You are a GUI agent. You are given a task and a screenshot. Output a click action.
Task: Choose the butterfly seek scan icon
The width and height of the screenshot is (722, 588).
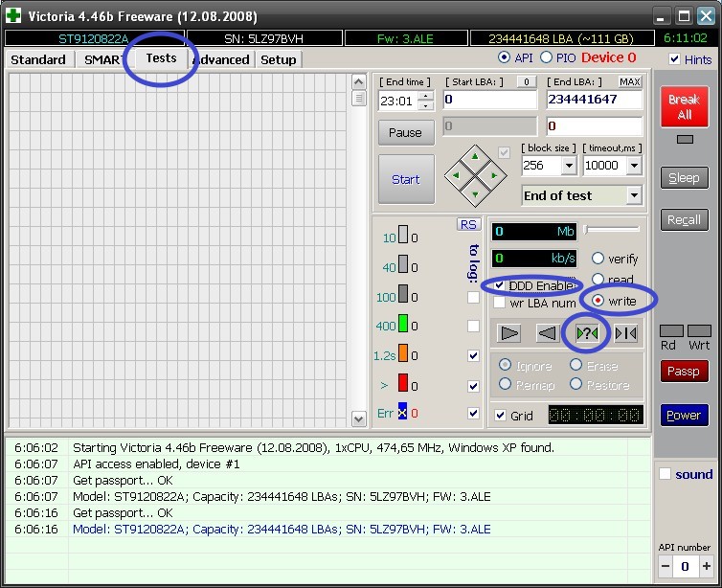[x=625, y=333]
